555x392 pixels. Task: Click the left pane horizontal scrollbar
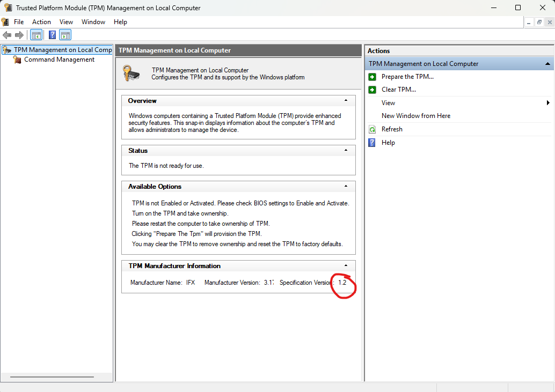tap(52, 377)
